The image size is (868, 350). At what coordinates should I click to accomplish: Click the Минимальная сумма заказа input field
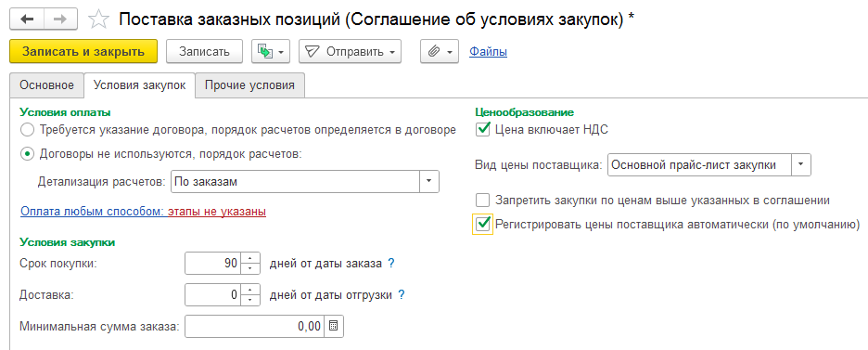255,326
